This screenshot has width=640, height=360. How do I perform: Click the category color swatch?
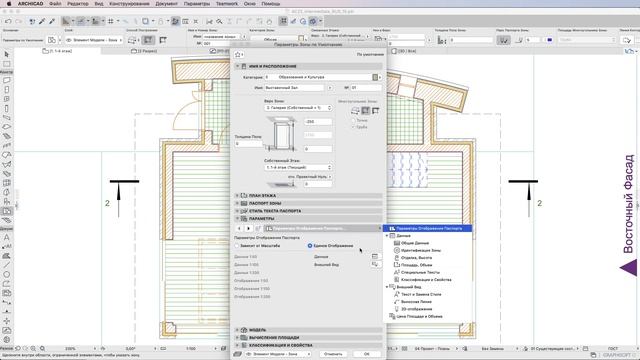pyautogui.click(x=375, y=77)
